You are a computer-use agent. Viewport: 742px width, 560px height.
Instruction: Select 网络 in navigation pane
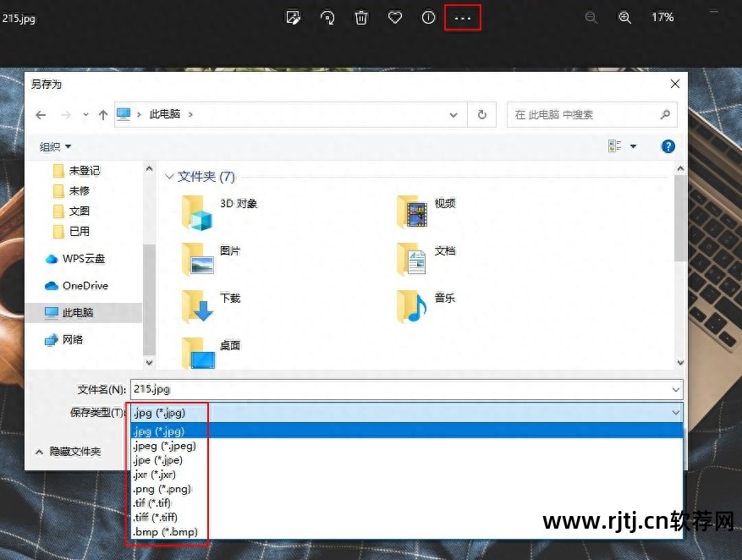click(63, 339)
